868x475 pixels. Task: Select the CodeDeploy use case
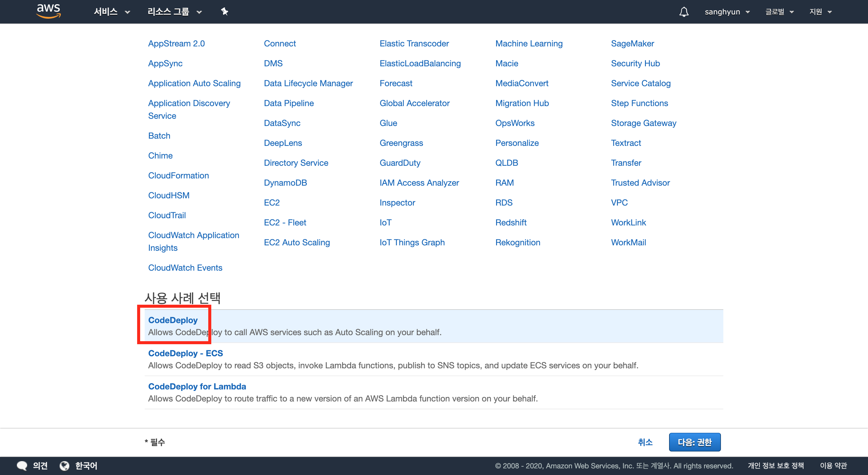coord(173,320)
